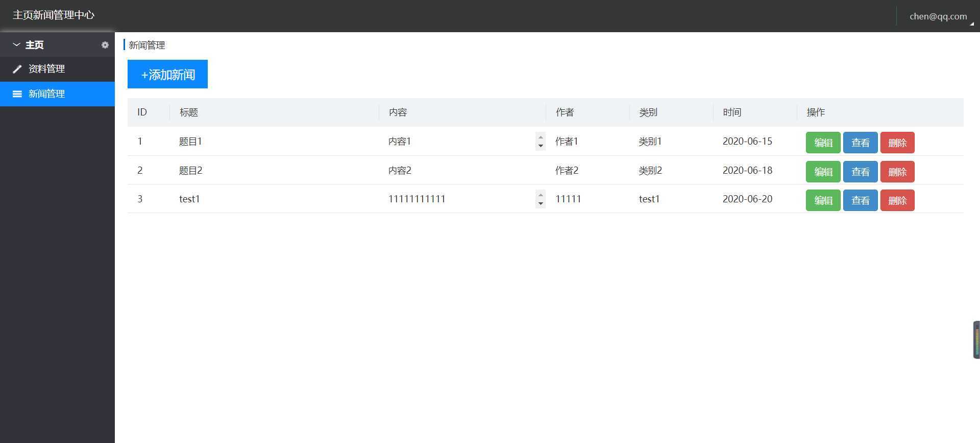Click the gear icon beside 主页

105,45
